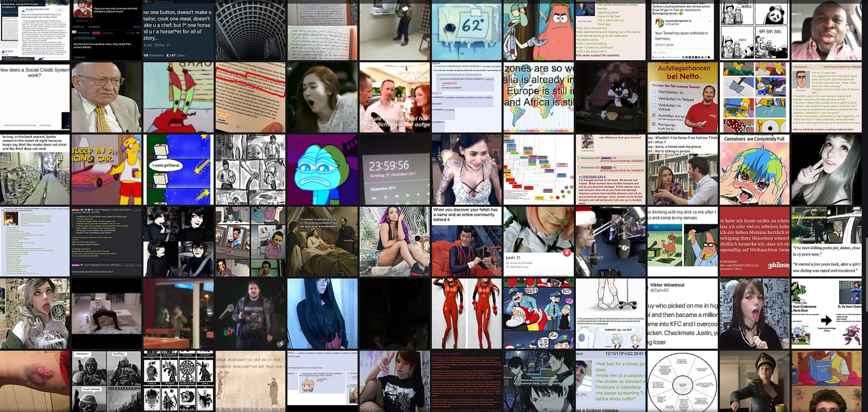This screenshot has width=868, height=412.
Task: Select the panda 'BAM BAM BAM' comic
Action: point(754,30)
